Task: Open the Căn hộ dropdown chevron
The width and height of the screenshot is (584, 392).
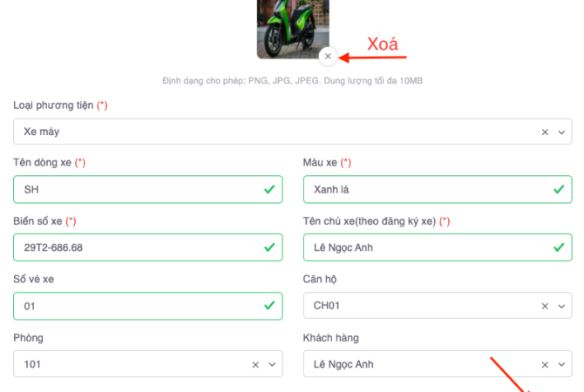Action: coord(561,306)
